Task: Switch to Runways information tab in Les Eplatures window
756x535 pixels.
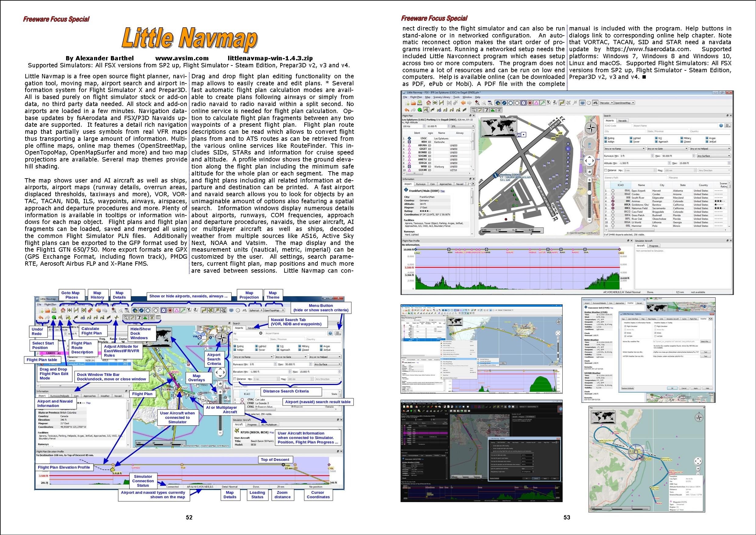Action: [x=421, y=184]
